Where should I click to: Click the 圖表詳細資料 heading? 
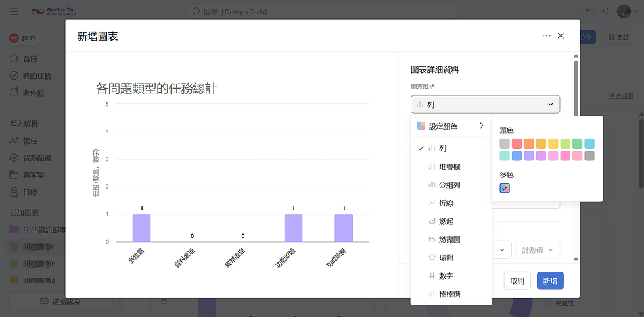coord(435,70)
